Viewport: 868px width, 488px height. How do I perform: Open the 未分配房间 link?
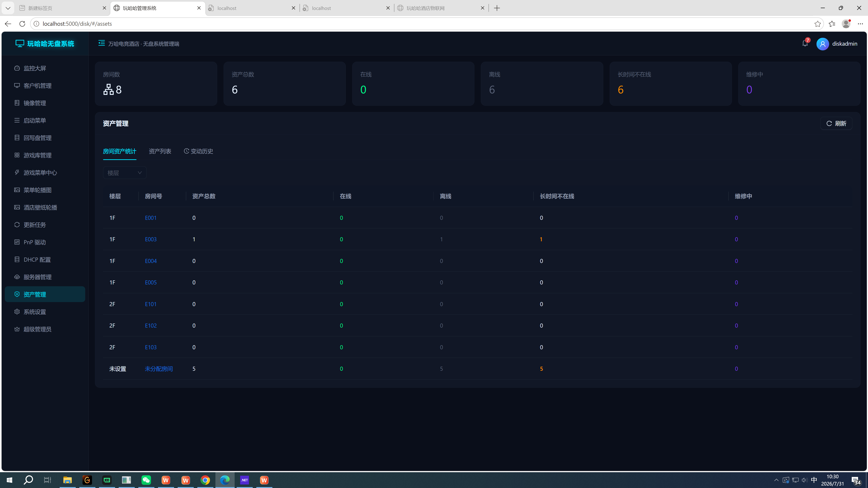click(159, 369)
